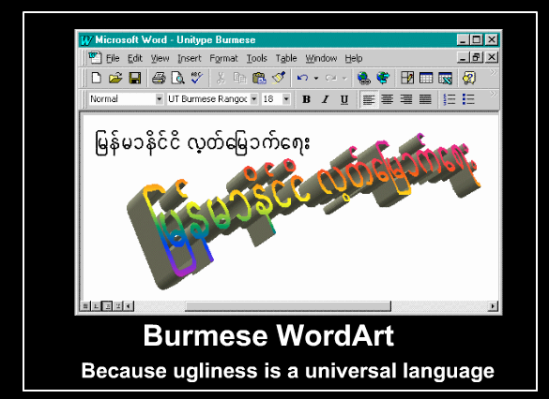Click the scroll left arrow
The width and height of the screenshot is (549, 399).
coord(128,306)
